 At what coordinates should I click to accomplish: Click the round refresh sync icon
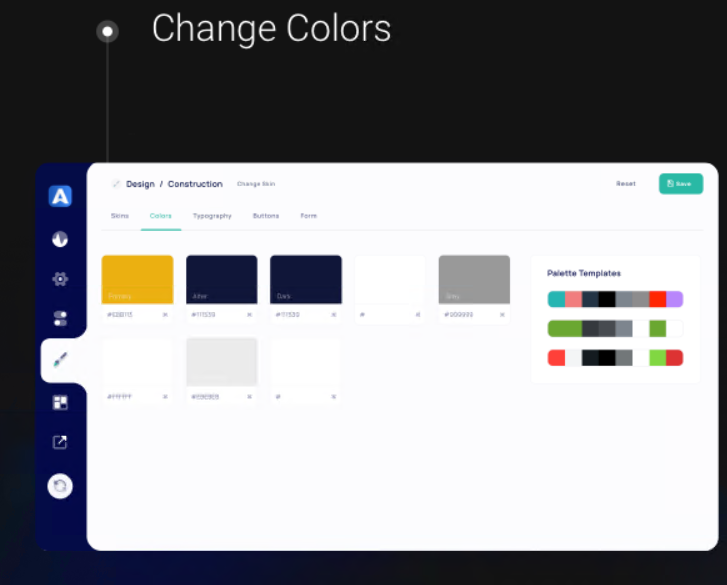(60, 486)
